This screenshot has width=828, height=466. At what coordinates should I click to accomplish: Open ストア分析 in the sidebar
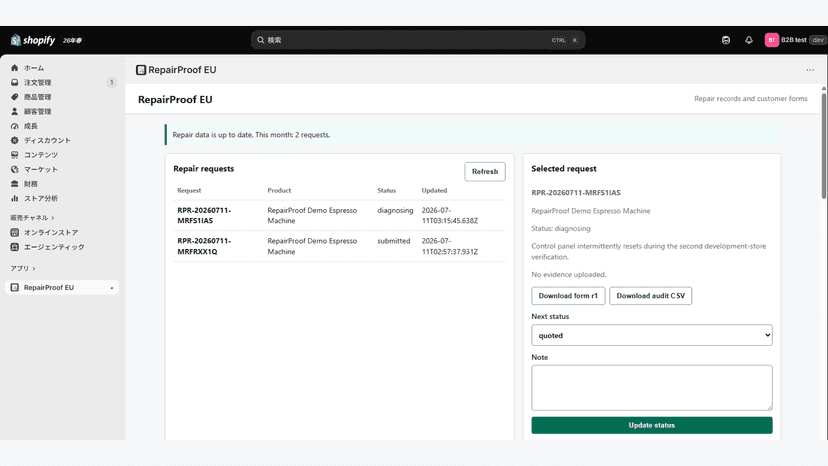coord(41,199)
